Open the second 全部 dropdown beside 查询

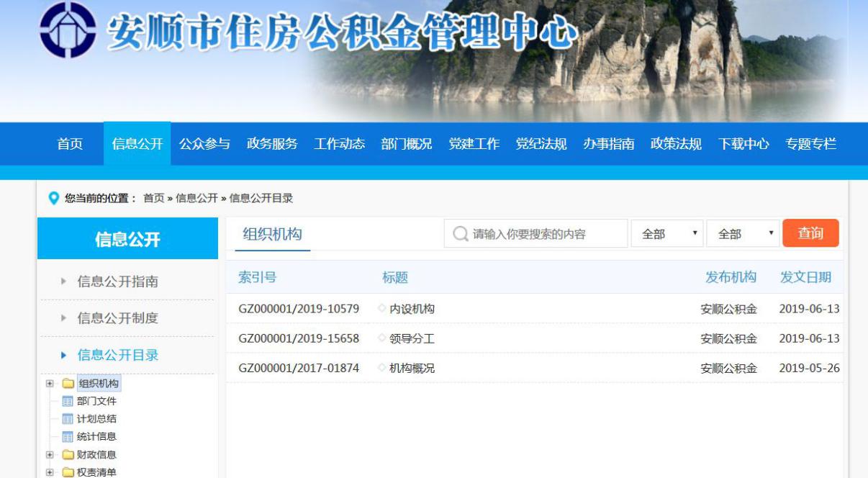[x=743, y=234]
